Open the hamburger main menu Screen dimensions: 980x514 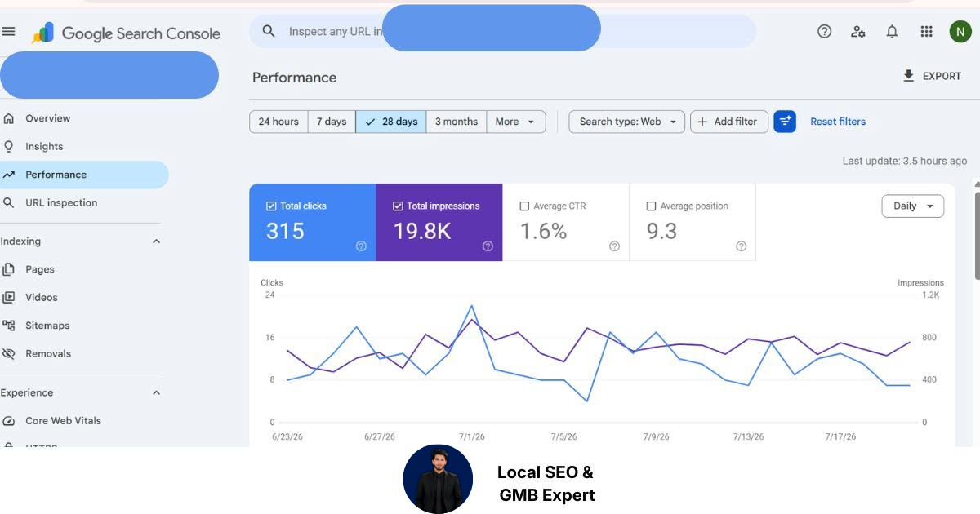pos(9,32)
